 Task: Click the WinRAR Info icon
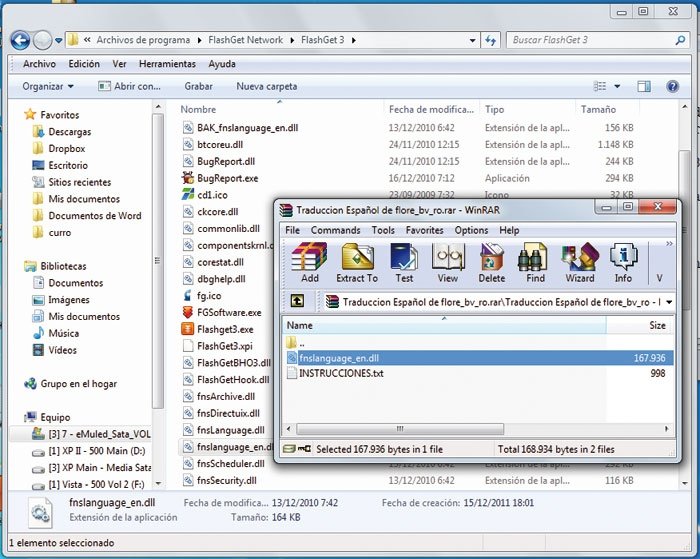click(x=623, y=262)
